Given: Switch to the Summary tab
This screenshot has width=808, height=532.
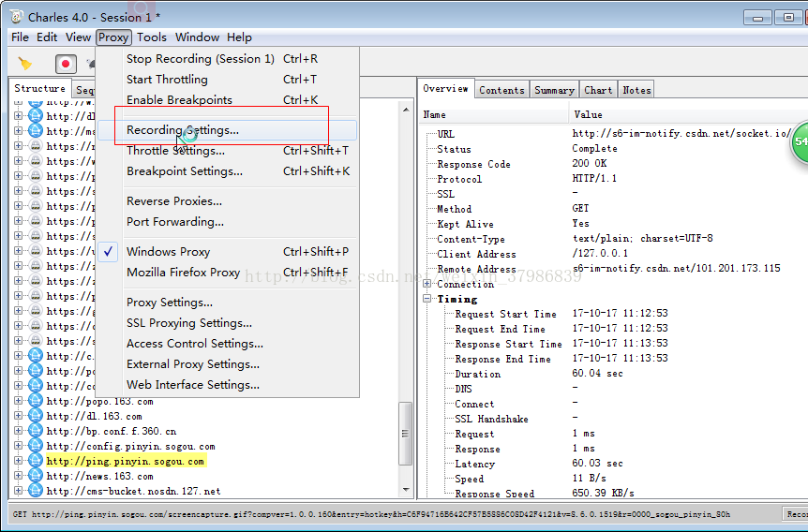Looking at the screenshot, I should [554, 90].
